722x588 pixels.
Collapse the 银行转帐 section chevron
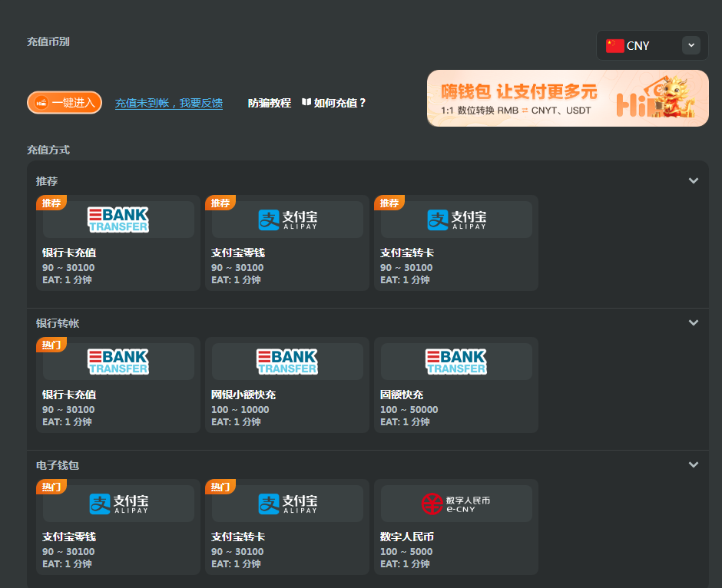pyautogui.click(x=694, y=323)
